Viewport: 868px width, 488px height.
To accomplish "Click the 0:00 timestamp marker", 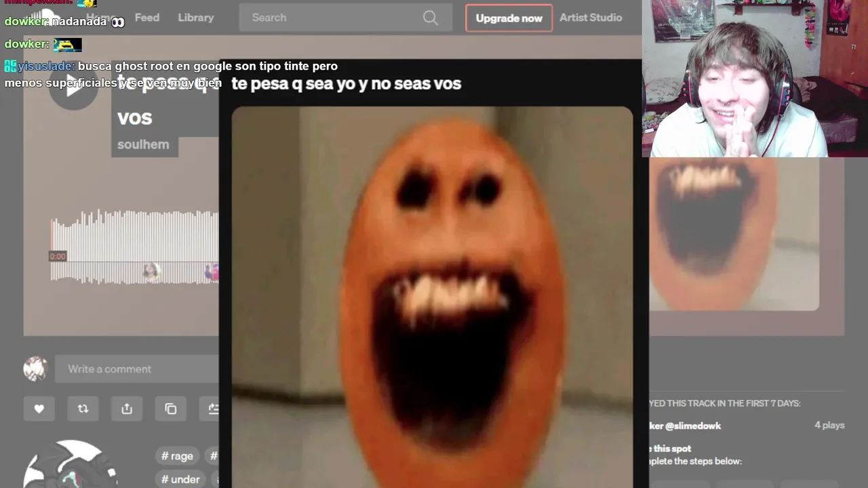I will point(58,256).
